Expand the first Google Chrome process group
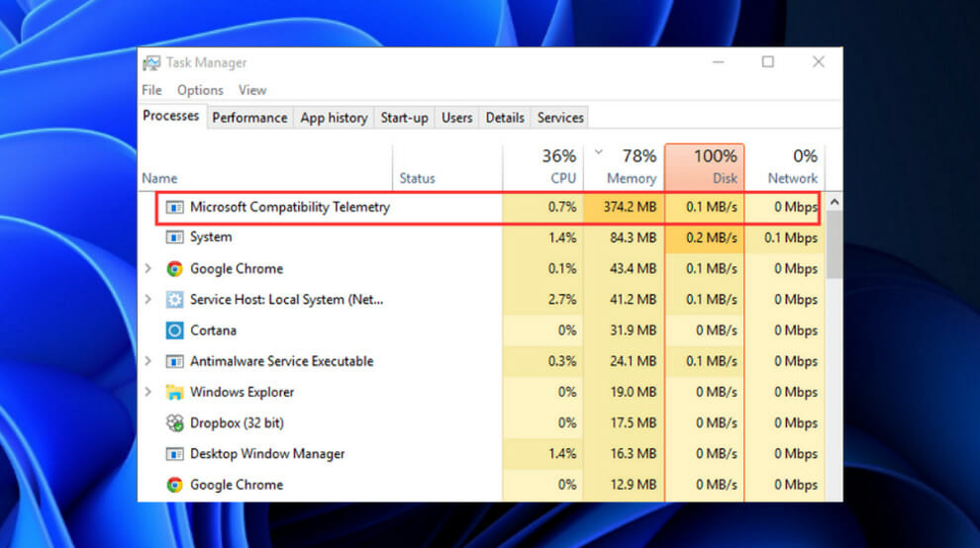 pos(148,269)
